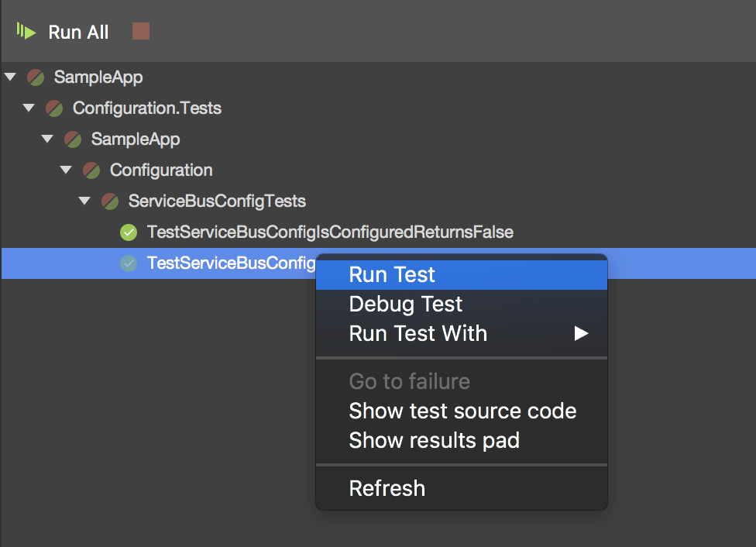Click the Configuration node status icon

tap(91, 170)
